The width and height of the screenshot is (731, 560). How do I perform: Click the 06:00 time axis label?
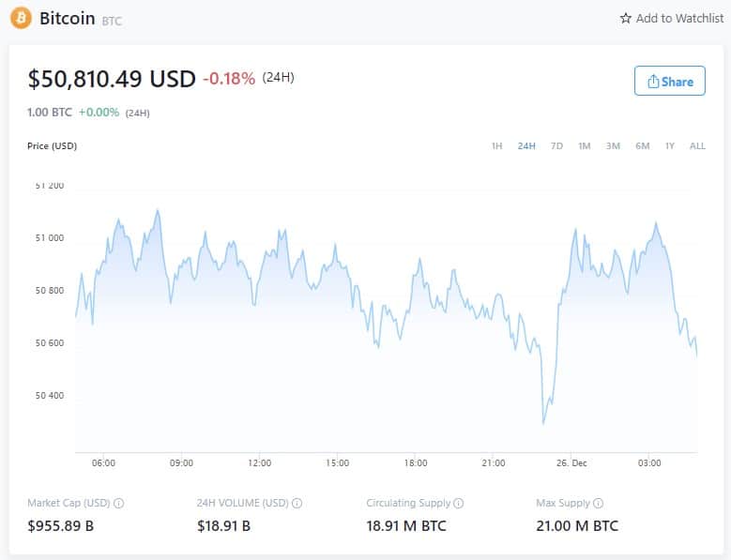[x=103, y=463]
